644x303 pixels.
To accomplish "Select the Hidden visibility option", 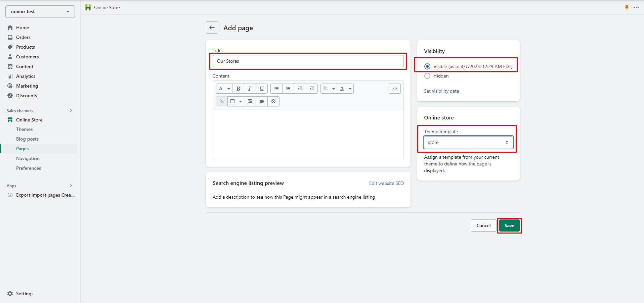I will (x=427, y=76).
